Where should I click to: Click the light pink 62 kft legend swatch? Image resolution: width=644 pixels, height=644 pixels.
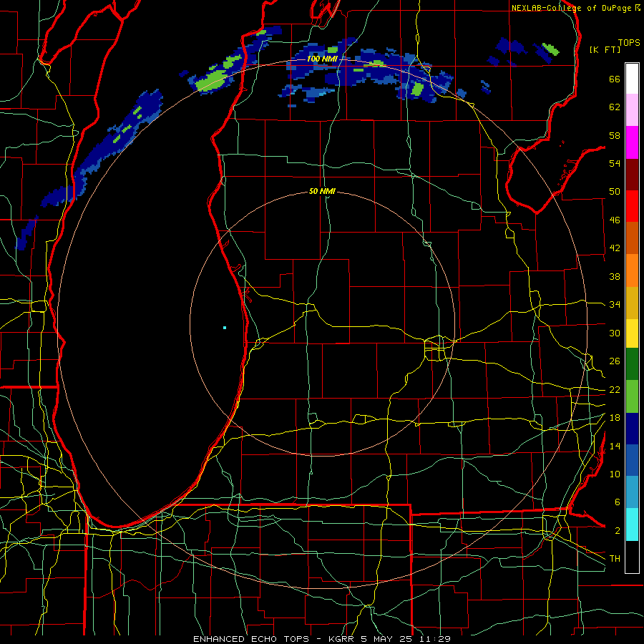coord(632,110)
